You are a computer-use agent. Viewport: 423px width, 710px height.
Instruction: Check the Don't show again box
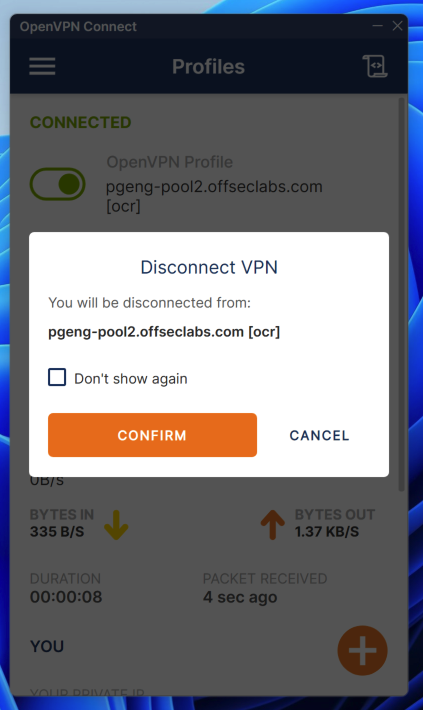(x=57, y=377)
